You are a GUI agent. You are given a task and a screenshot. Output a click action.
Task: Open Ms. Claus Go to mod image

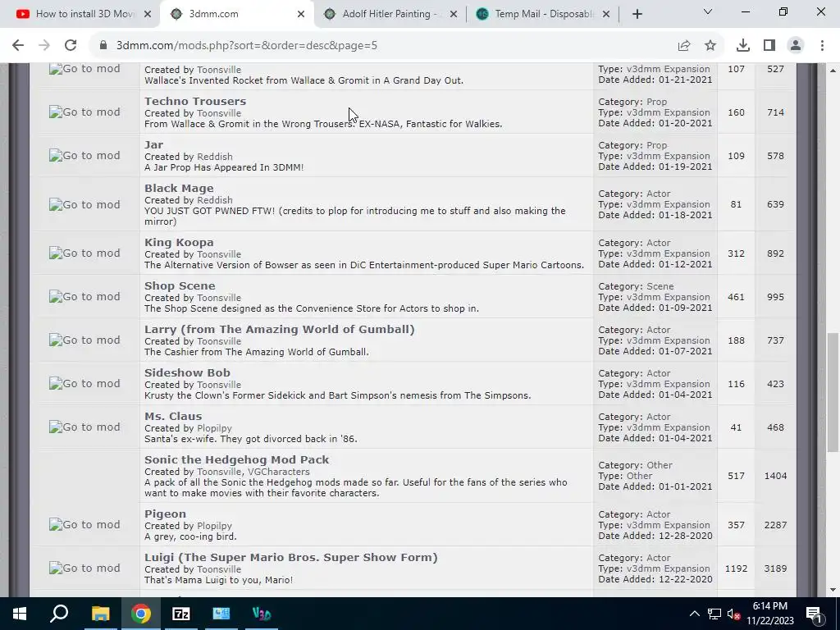[84, 427]
